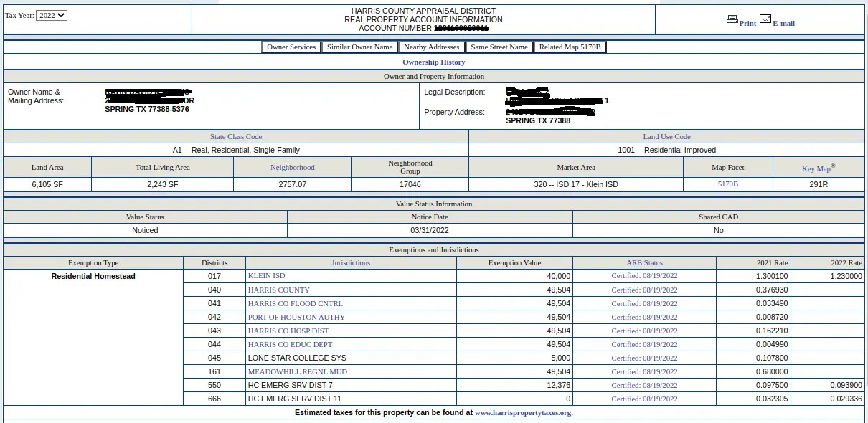Screen dimensions: 868x423
Task: Open Certified status for LONE STAR COLLEGE SYS
Action: coord(644,358)
